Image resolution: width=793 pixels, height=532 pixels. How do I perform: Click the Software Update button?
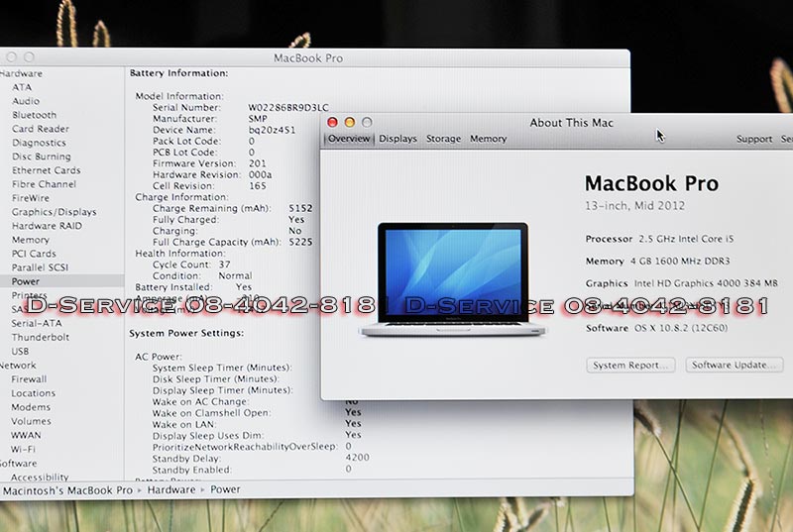(735, 365)
